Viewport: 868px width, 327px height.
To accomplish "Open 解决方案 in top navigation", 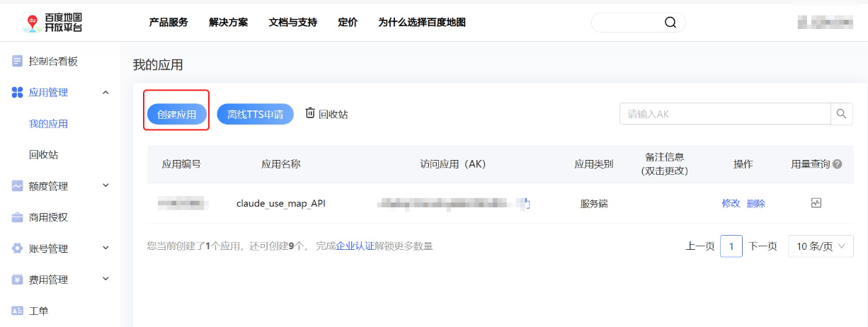I will click(x=229, y=22).
